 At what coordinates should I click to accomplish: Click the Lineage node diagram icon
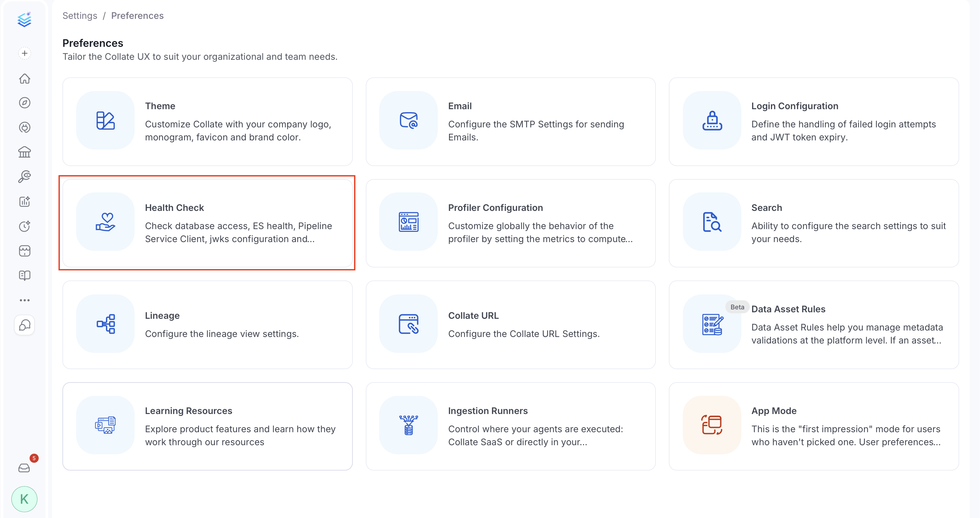coord(105,324)
